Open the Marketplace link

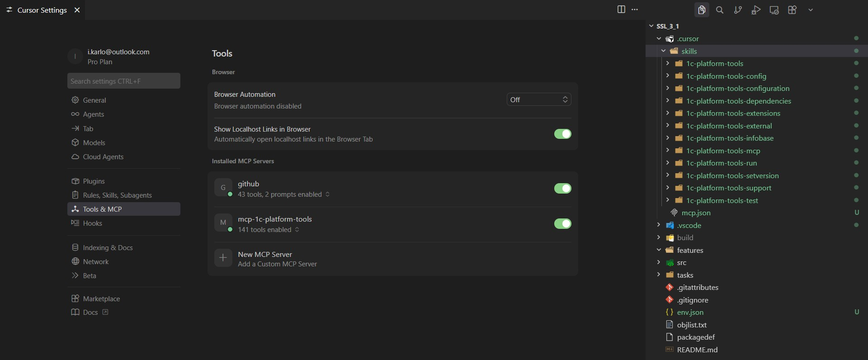124,298
